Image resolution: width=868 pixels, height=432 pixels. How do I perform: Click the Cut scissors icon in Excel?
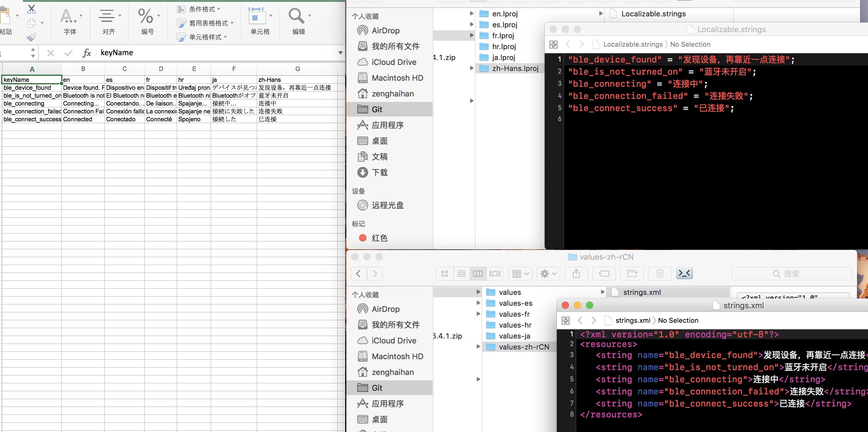click(x=31, y=9)
